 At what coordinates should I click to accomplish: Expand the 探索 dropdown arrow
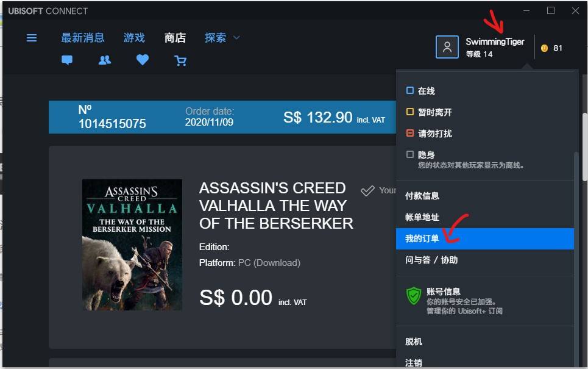pos(236,38)
